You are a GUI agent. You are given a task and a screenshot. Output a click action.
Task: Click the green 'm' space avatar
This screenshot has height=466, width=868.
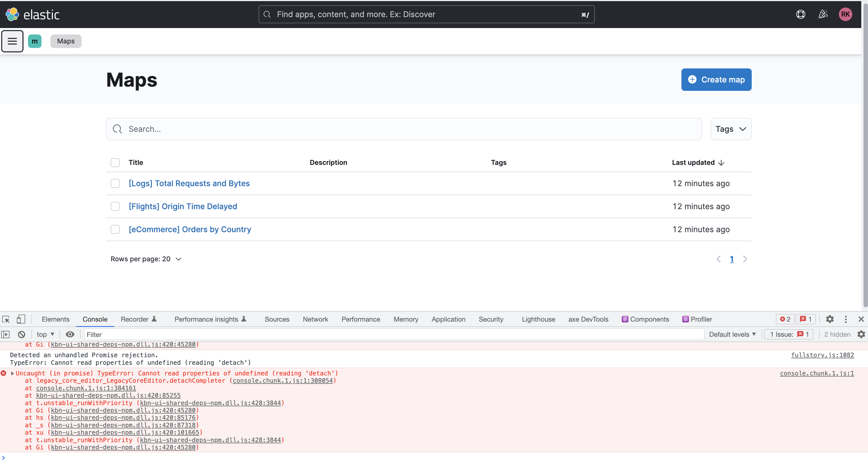pyautogui.click(x=34, y=41)
